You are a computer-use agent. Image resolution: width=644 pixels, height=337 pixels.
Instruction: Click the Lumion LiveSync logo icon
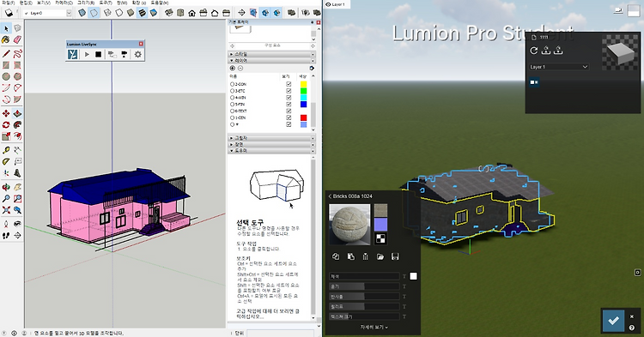[73, 54]
